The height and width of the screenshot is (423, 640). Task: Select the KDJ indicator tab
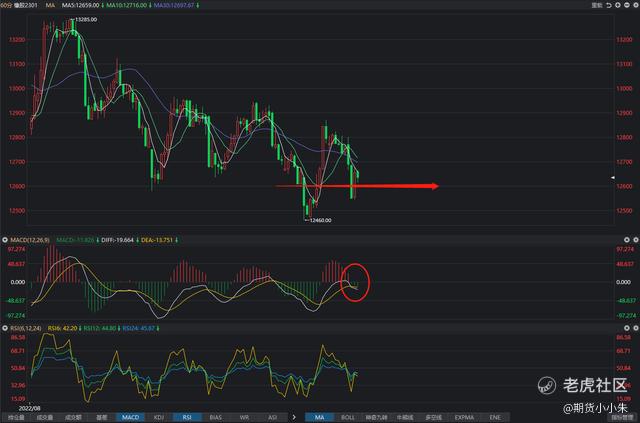tap(159, 417)
